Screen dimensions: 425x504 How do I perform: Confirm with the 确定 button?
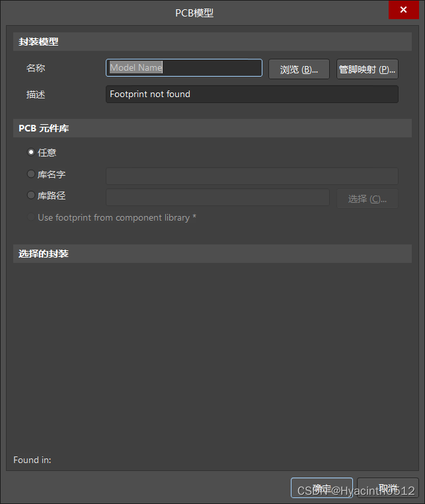click(x=322, y=488)
